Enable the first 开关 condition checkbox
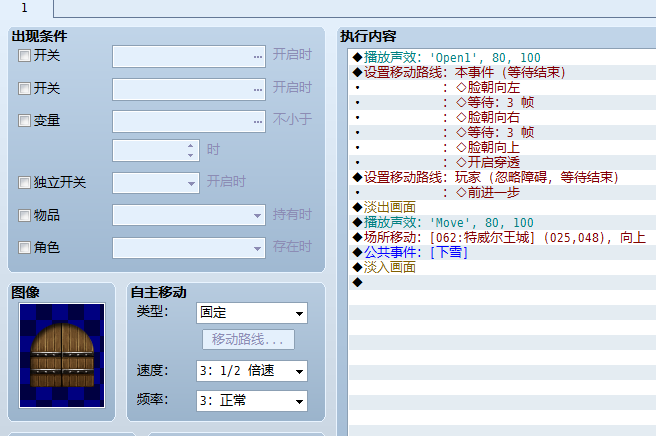656x436 pixels. tap(24, 56)
